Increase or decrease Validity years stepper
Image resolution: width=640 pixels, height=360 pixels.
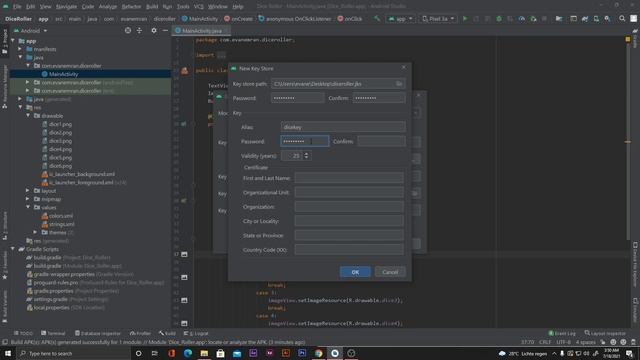tap(307, 156)
